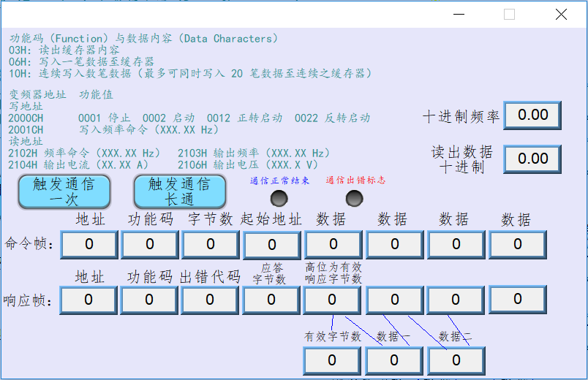
Task: Click the 通信出错标志 indicator lamp
Action: point(354,197)
